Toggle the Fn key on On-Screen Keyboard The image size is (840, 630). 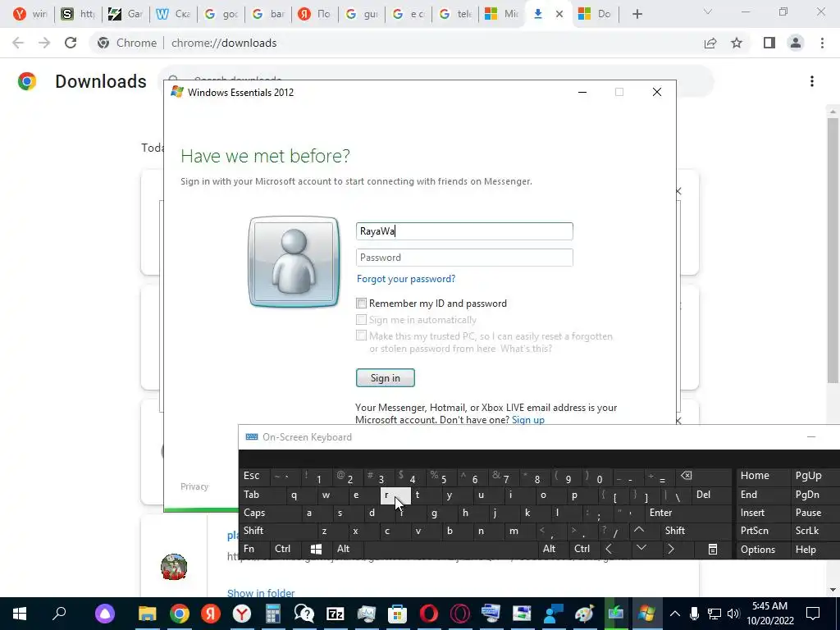[256, 549]
